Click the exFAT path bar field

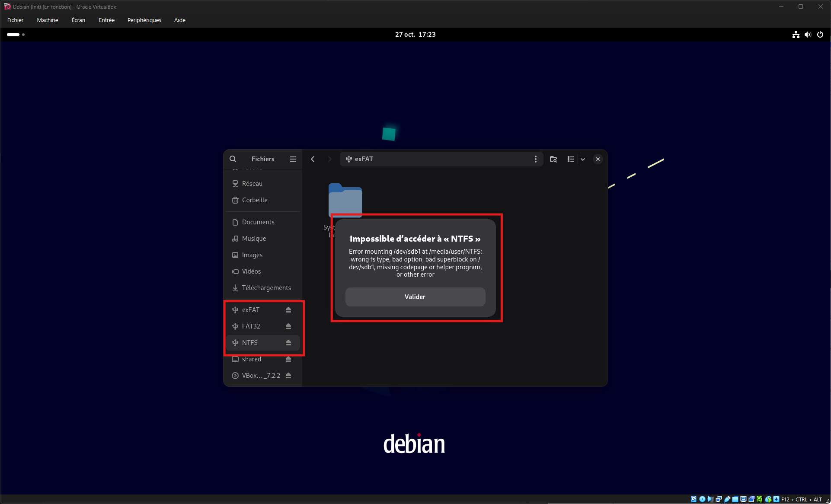coord(437,159)
